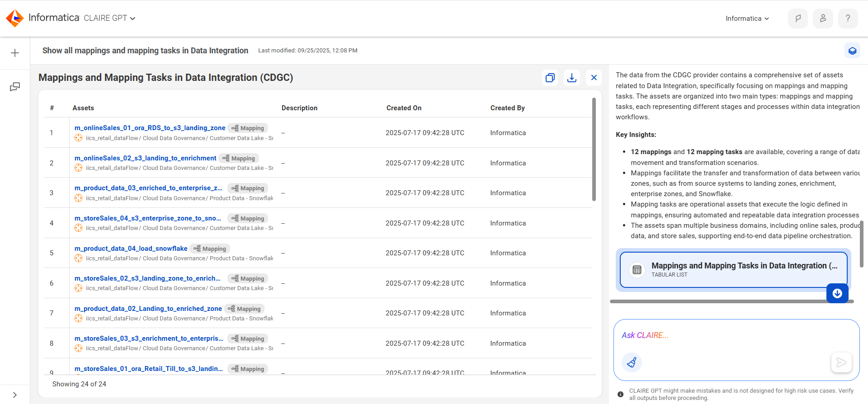Viewport: 868px width, 404px height.
Task: Copy the table using copy icon
Action: [x=550, y=78]
